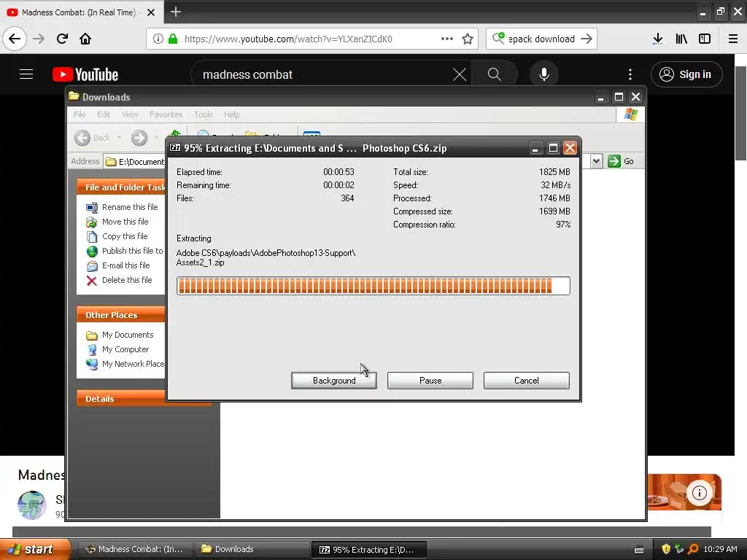The image size is (747, 560).
Task: Open File menu in Downloads window
Action: pyautogui.click(x=80, y=114)
